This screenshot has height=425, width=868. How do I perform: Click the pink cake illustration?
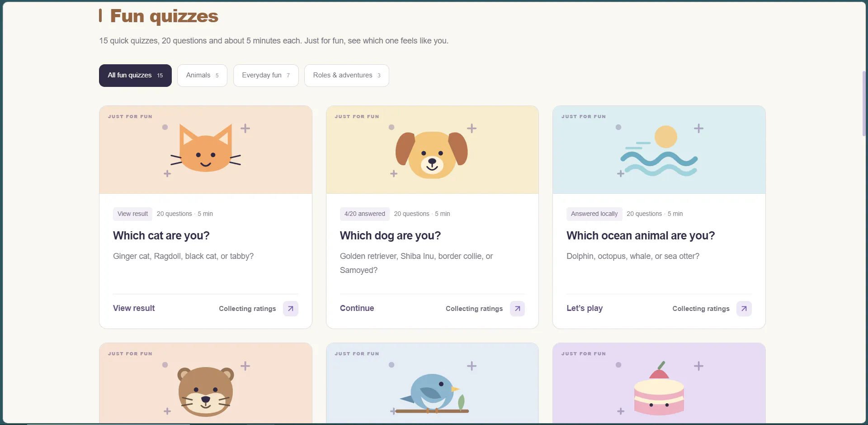659,388
